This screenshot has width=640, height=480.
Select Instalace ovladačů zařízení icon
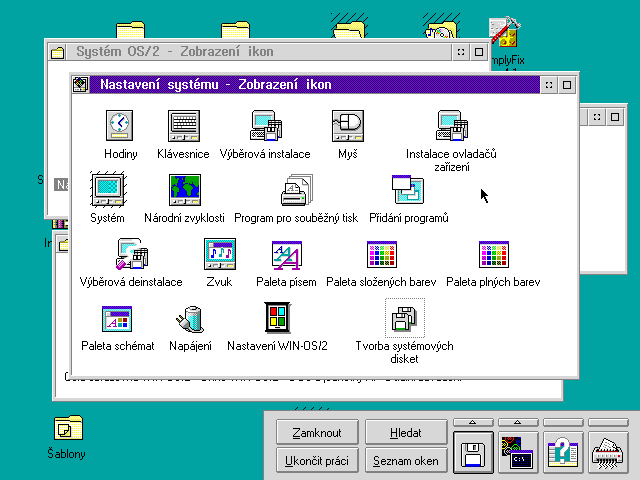tap(452, 125)
